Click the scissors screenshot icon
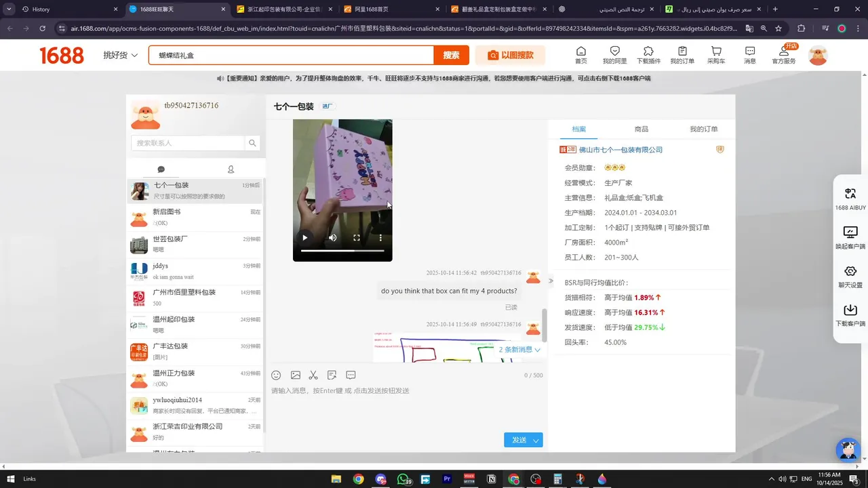Image resolution: width=868 pixels, height=488 pixels. tap(313, 375)
